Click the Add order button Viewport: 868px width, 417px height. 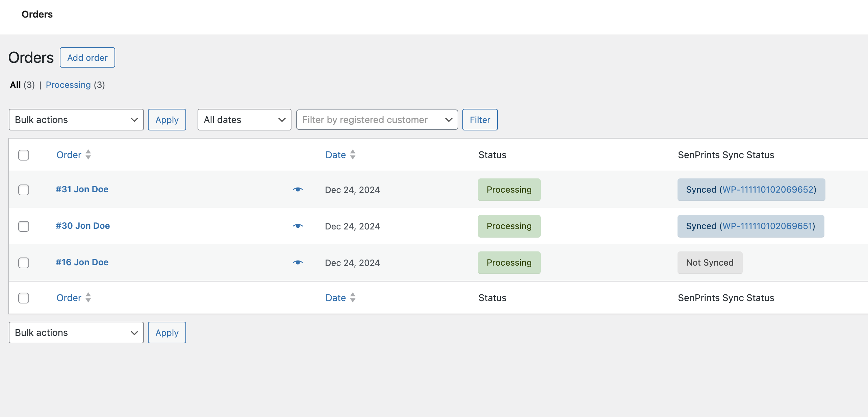tap(87, 57)
